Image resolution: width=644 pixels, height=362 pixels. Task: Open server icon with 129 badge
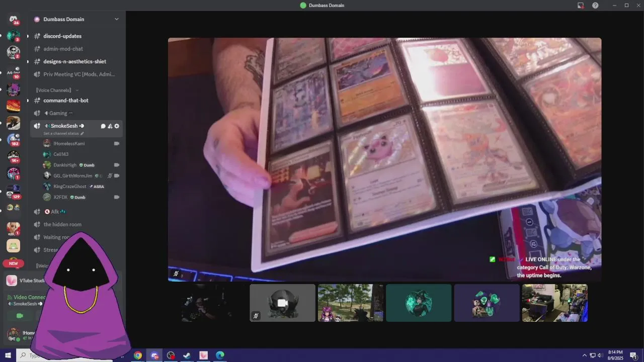13,192
